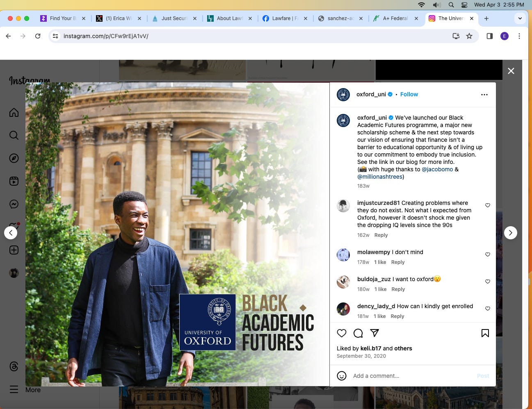Click the Post comment button

[483, 376]
